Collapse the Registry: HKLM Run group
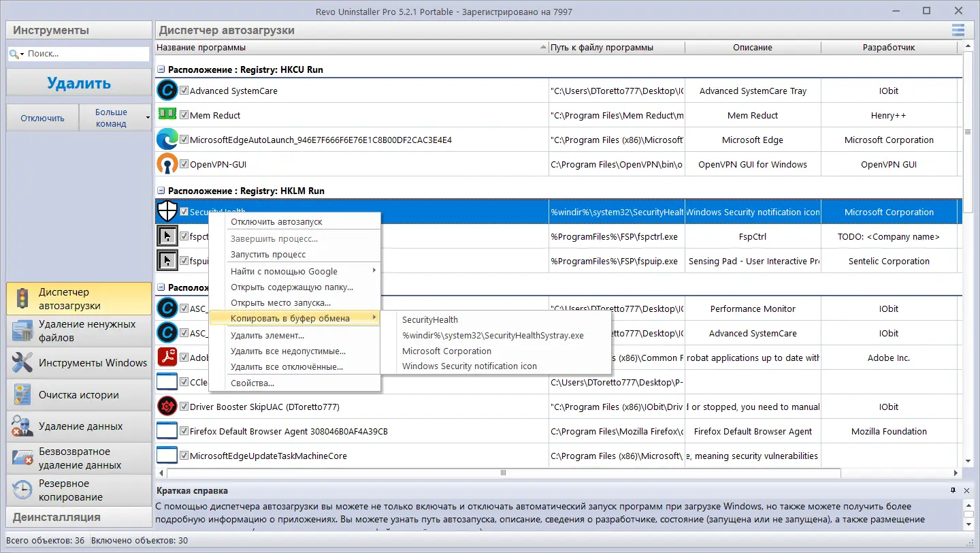980x553 pixels. [161, 191]
